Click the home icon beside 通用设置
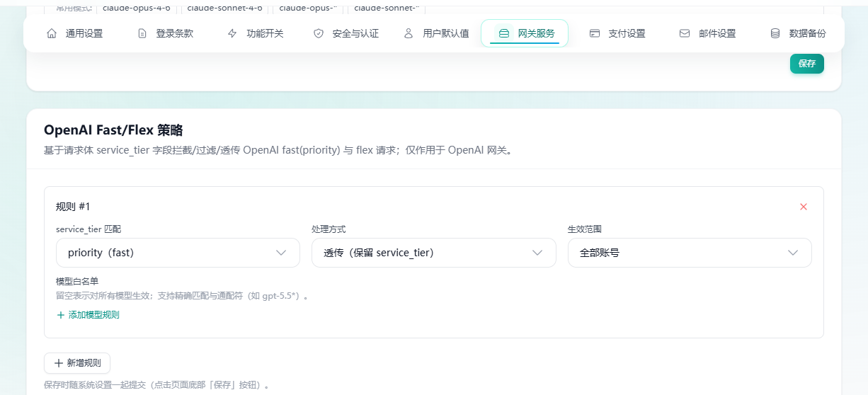 click(x=51, y=33)
